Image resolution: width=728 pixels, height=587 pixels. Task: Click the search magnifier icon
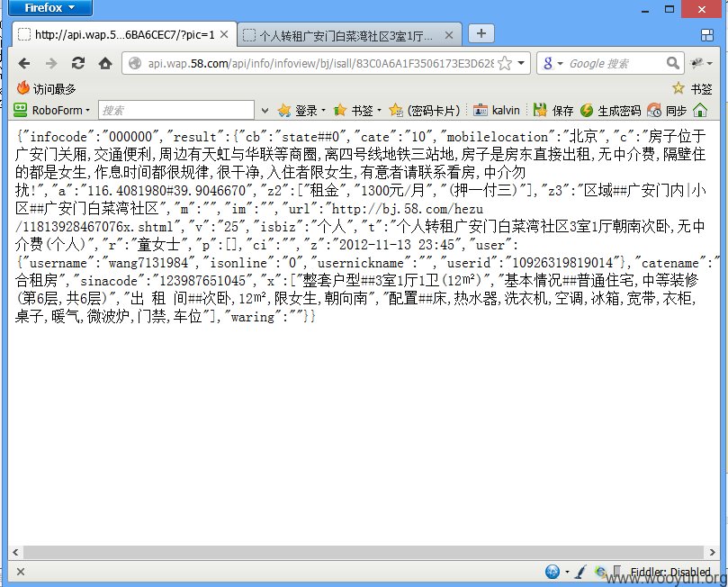pos(673,63)
